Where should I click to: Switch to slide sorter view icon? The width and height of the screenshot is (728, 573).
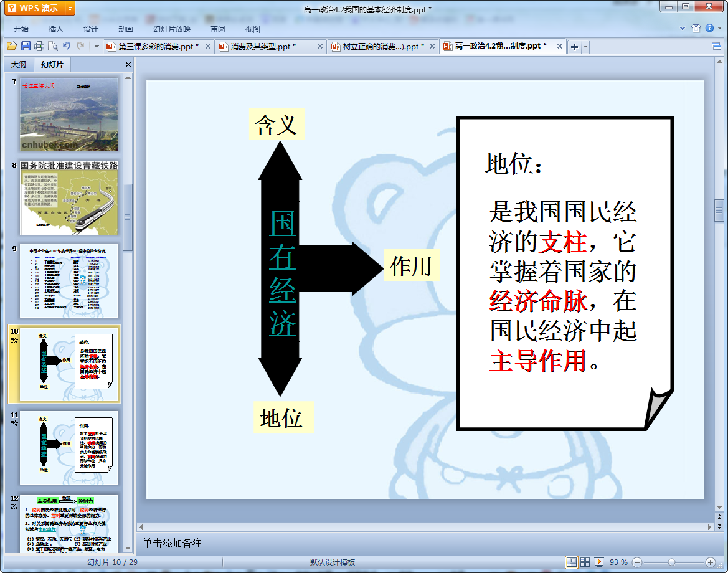point(585,562)
